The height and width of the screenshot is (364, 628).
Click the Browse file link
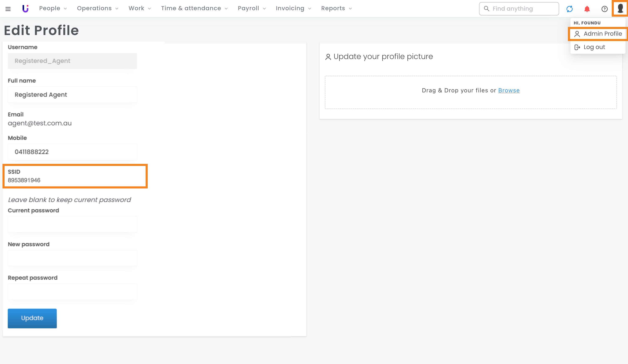click(509, 90)
